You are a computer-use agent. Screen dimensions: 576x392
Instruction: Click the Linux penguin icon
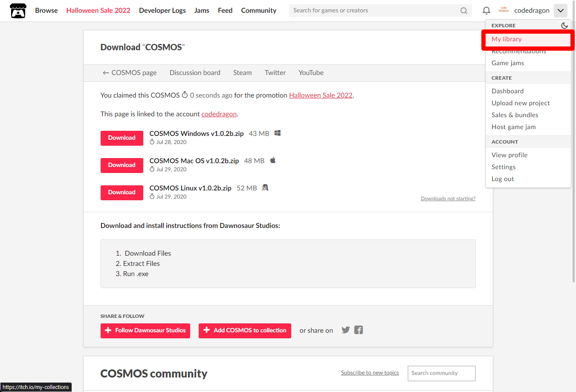pos(265,187)
